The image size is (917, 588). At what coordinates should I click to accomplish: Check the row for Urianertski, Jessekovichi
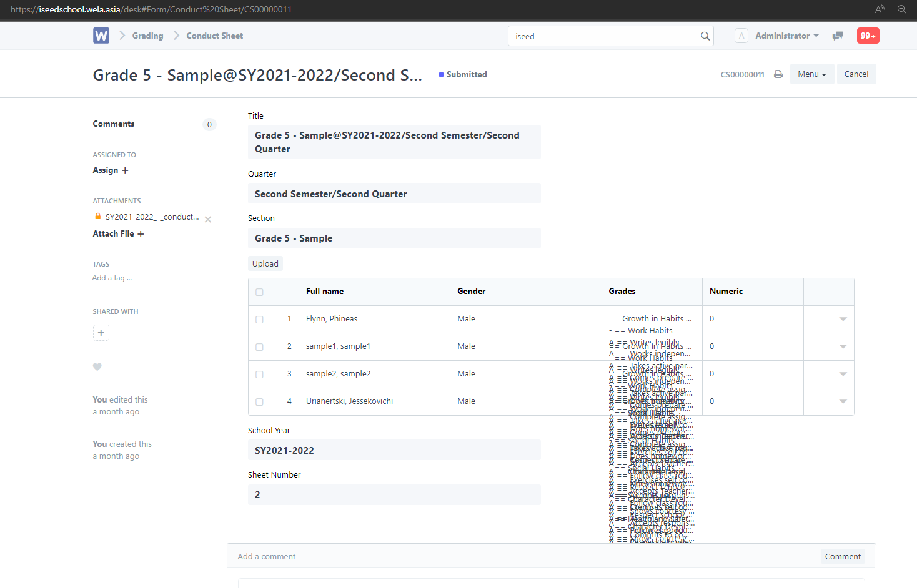click(259, 402)
